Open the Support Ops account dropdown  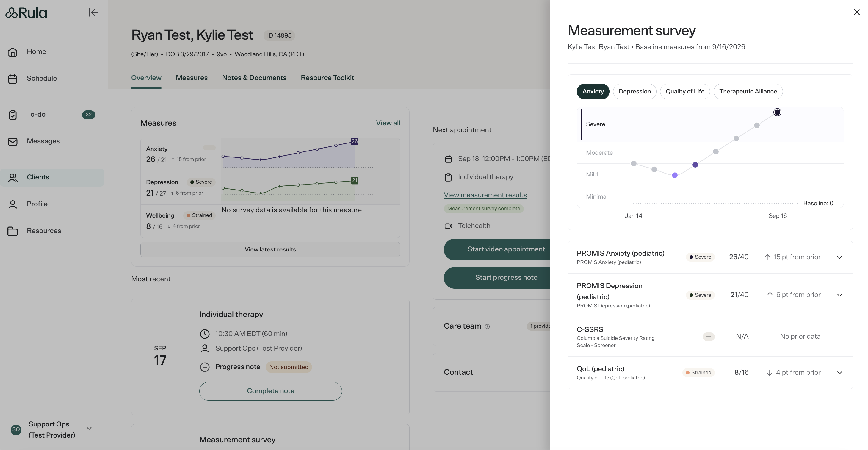[89, 429]
